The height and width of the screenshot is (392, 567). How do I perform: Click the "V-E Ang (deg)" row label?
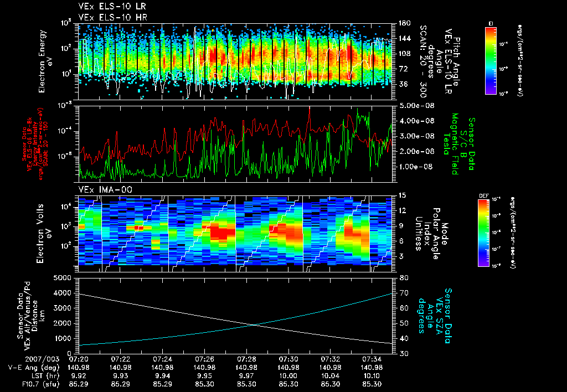[x=34, y=368]
